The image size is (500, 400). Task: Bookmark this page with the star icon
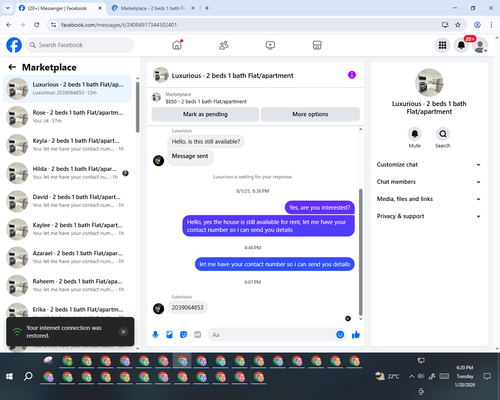458,25
